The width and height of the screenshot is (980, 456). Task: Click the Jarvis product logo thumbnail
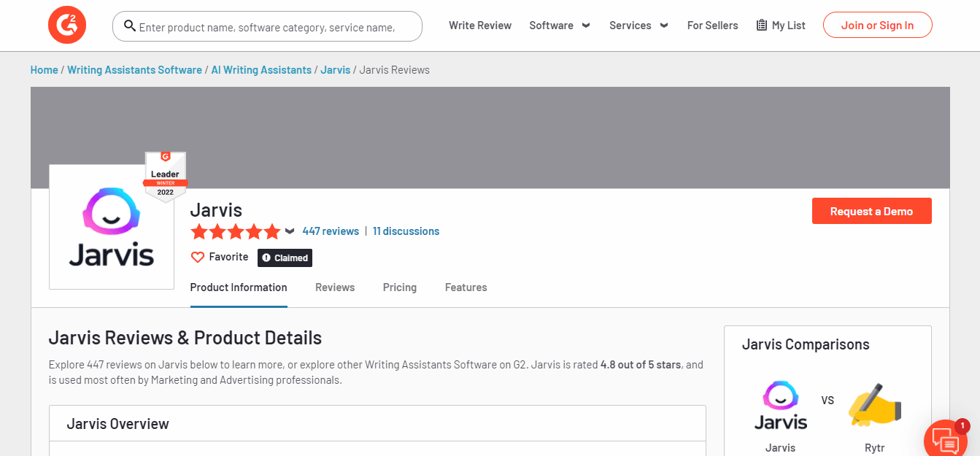click(x=112, y=227)
